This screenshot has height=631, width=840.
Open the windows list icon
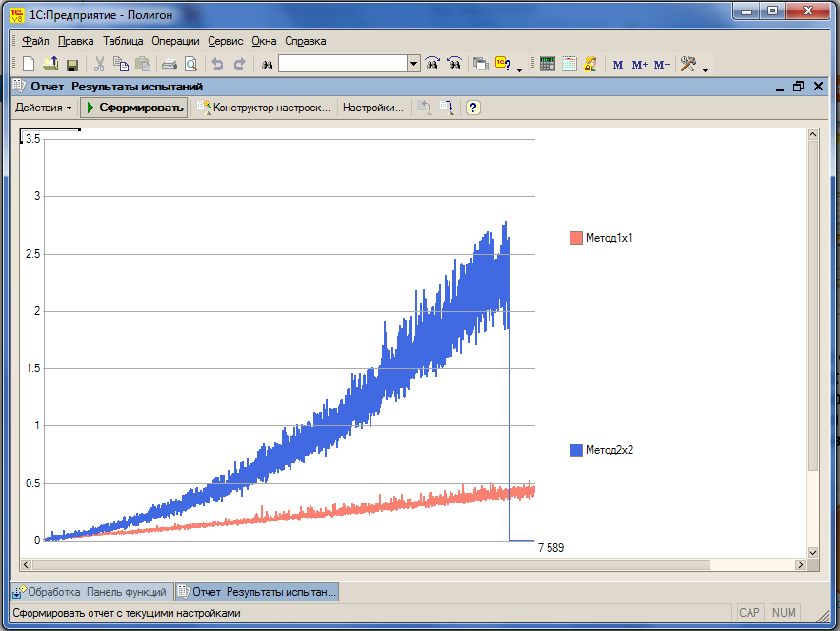click(481, 64)
